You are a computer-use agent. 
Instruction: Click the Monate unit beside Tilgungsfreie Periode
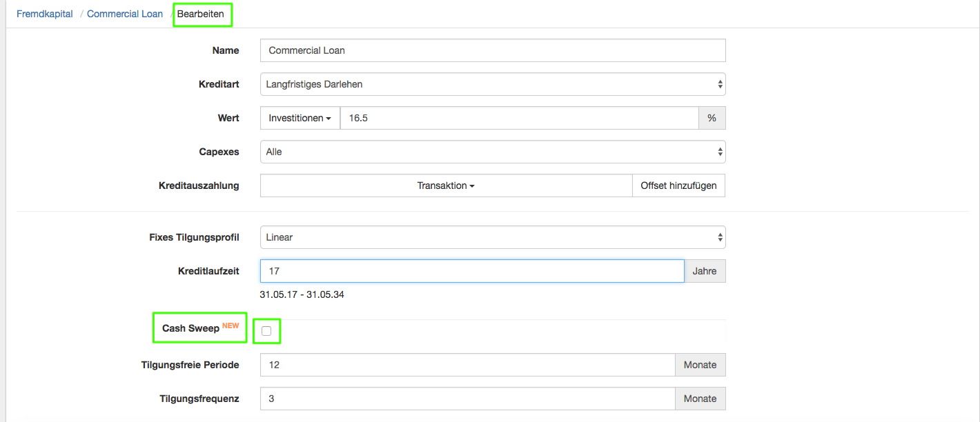[x=700, y=365]
